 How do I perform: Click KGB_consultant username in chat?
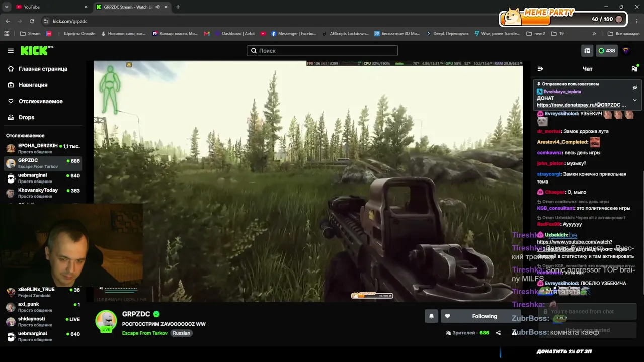click(555, 208)
